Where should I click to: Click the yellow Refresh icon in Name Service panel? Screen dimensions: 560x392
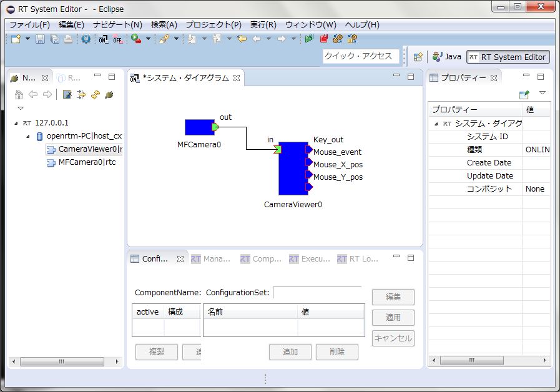point(96,95)
